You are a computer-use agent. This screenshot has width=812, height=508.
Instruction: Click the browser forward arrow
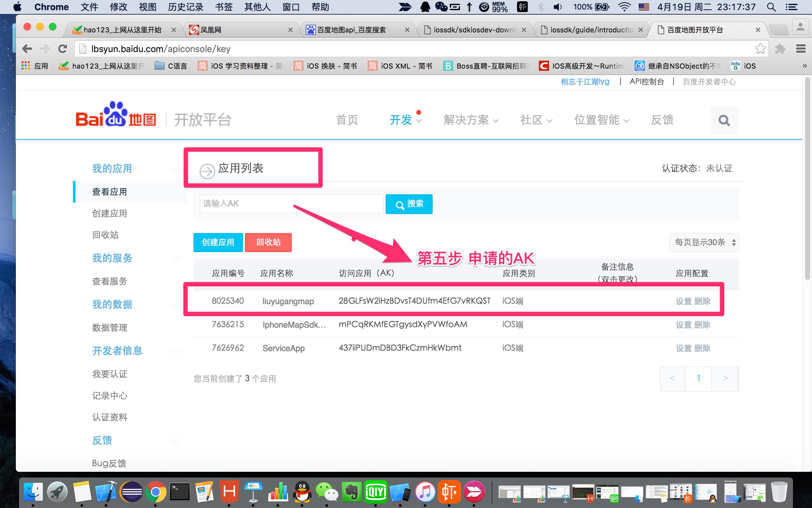[x=44, y=49]
